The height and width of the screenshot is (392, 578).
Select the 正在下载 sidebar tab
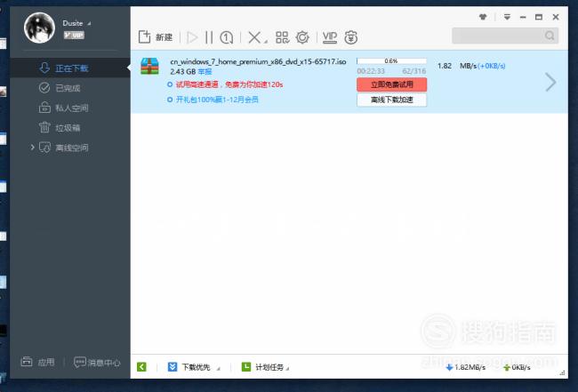pyautogui.click(x=69, y=68)
